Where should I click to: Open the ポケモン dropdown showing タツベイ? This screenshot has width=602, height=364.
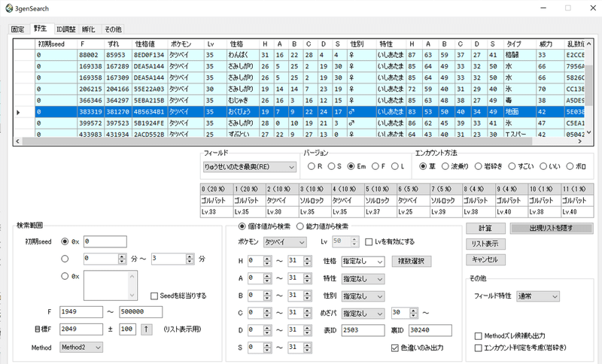pos(285,242)
